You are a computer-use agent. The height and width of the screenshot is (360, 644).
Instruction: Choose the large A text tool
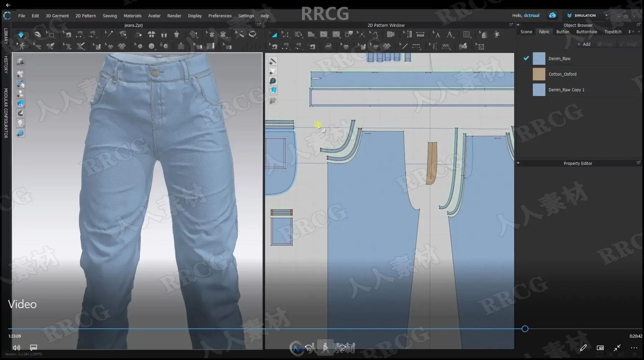450,34
